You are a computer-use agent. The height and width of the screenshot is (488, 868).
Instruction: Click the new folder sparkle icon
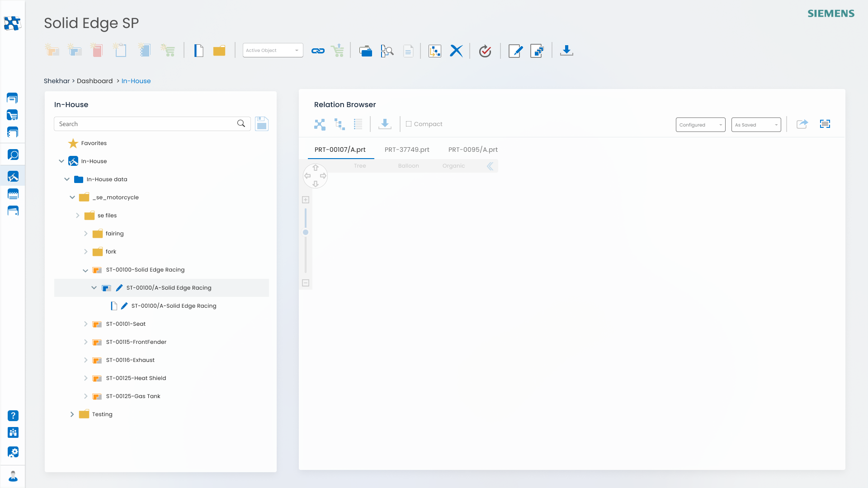point(52,50)
